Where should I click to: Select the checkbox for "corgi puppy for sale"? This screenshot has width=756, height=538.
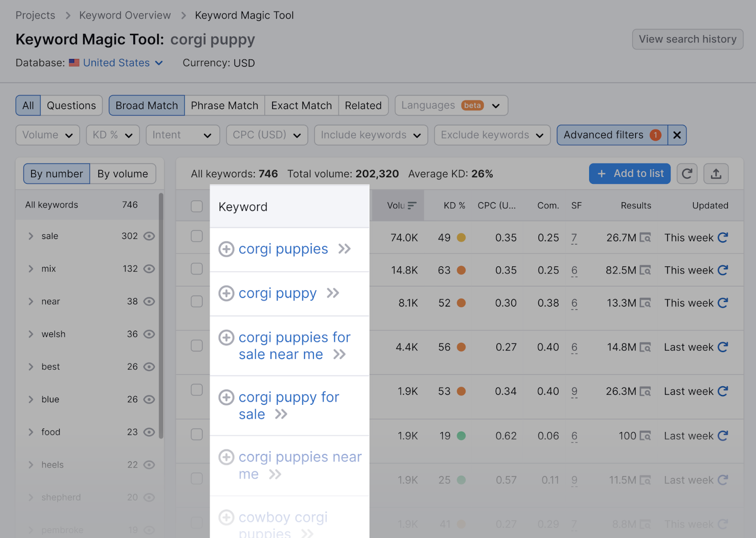tap(197, 390)
